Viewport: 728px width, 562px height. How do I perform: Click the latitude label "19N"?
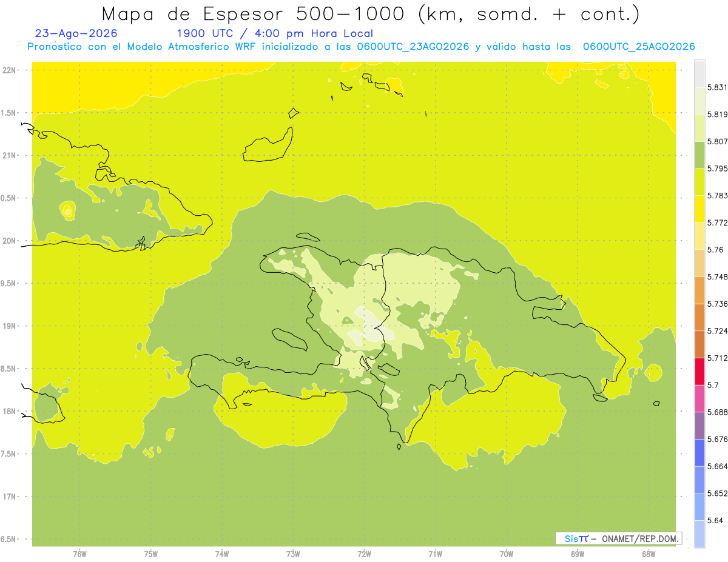point(9,326)
